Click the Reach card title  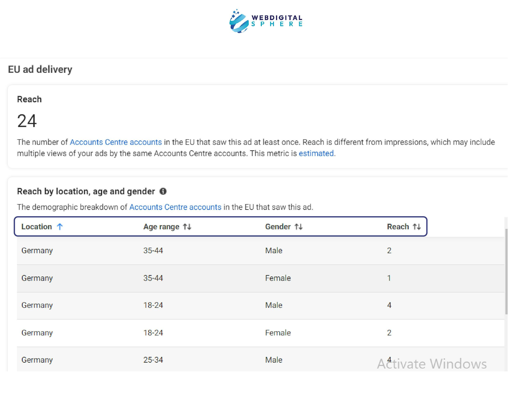tap(29, 99)
